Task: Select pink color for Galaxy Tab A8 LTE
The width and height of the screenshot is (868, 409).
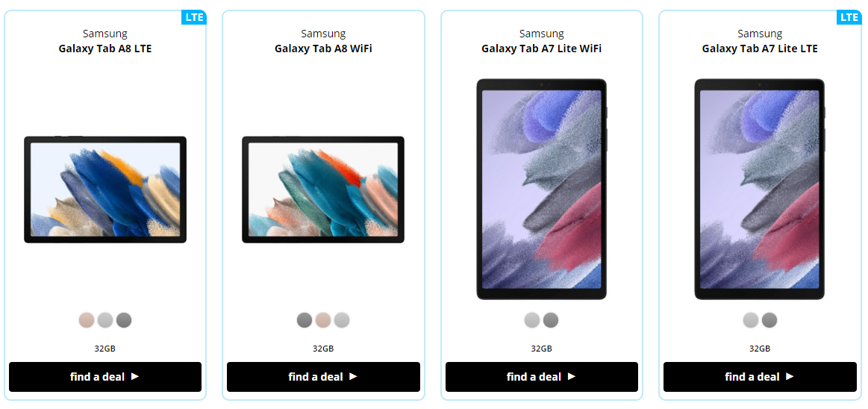Action: (87, 320)
